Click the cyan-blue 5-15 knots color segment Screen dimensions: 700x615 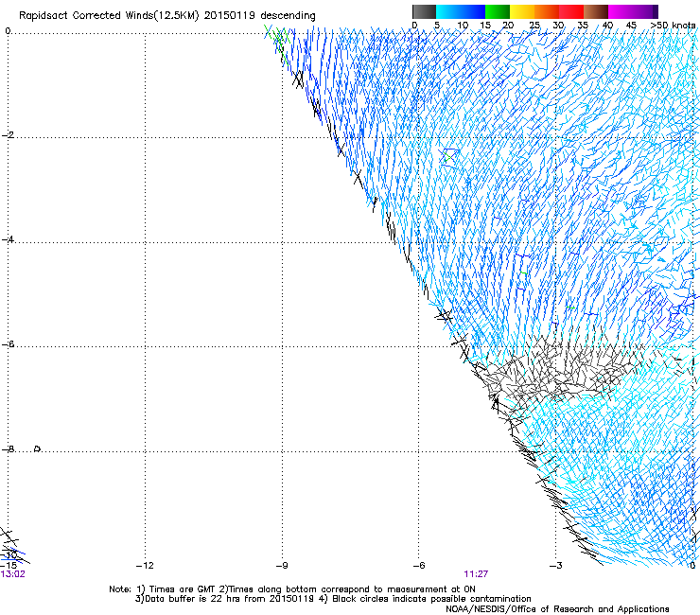461,11
